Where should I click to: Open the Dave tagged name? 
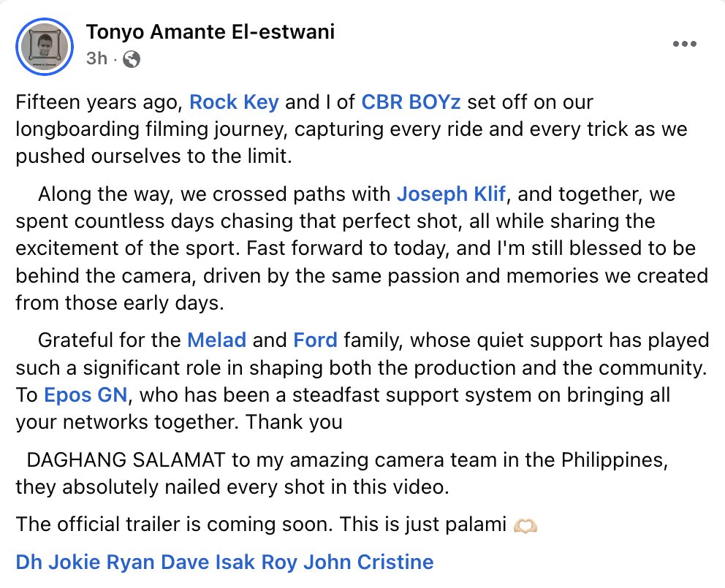click(x=185, y=562)
